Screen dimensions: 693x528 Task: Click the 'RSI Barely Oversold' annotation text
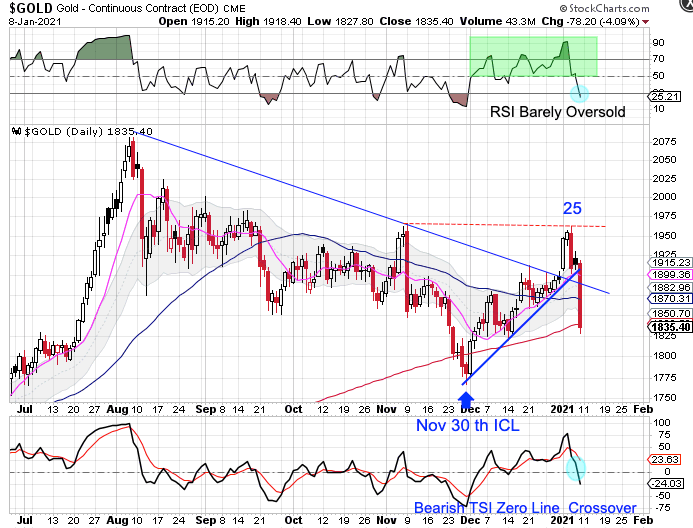point(557,112)
